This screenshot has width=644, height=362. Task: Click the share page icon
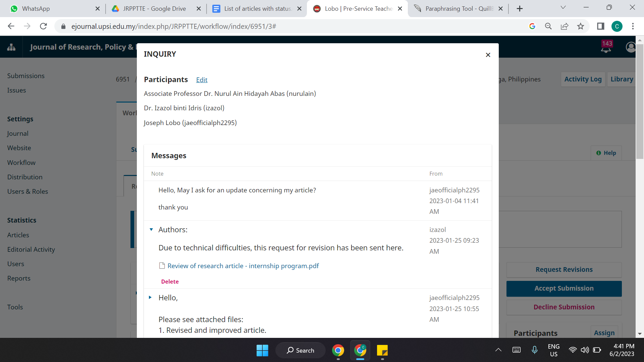tap(565, 26)
